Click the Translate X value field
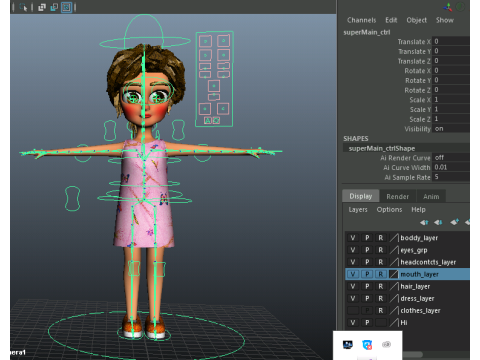 coord(451,41)
